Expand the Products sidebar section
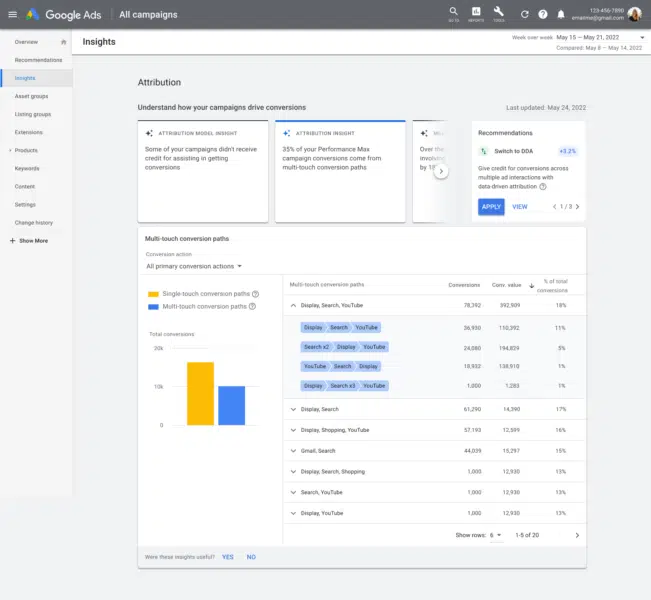The image size is (651, 600). click(10, 150)
